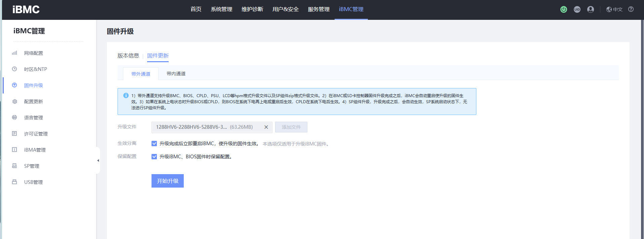The image size is (644, 239).
Task: Click the 开始升级 button
Action: click(167, 181)
